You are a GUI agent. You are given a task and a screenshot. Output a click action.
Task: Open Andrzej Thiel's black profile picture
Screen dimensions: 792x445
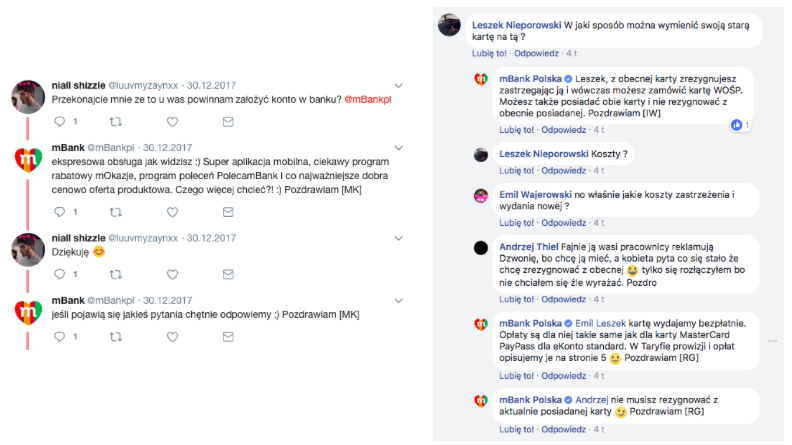(481, 247)
